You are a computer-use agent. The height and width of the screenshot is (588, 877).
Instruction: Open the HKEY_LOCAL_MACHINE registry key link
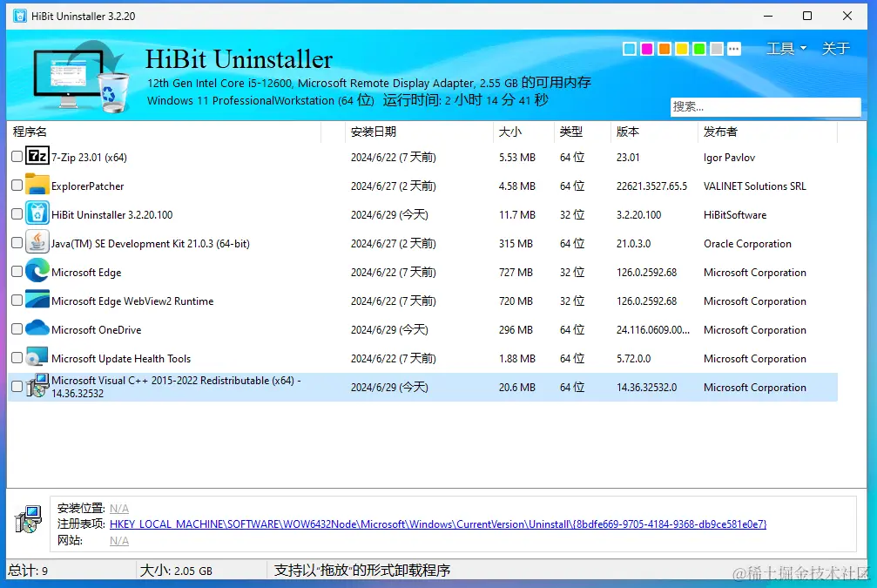(438, 524)
